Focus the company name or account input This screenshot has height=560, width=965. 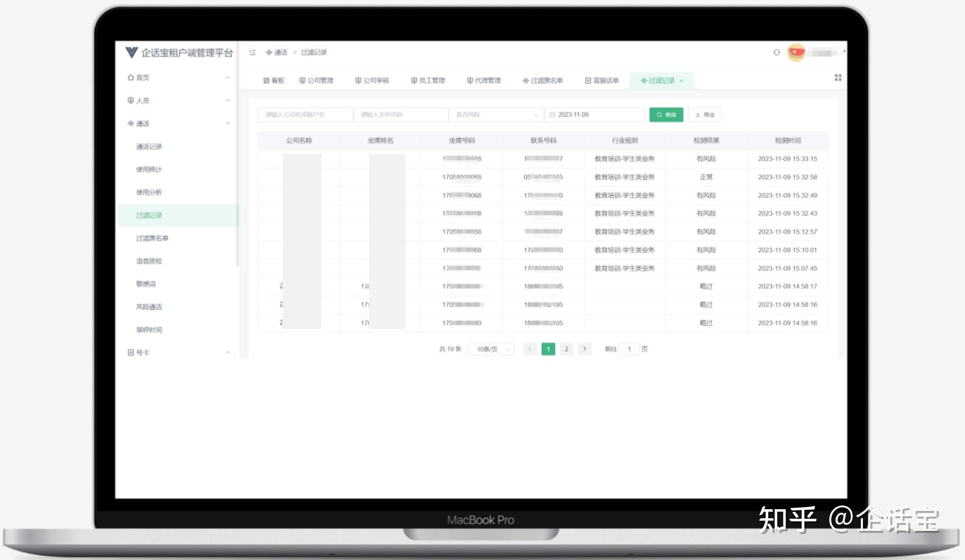tap(305, 115)
